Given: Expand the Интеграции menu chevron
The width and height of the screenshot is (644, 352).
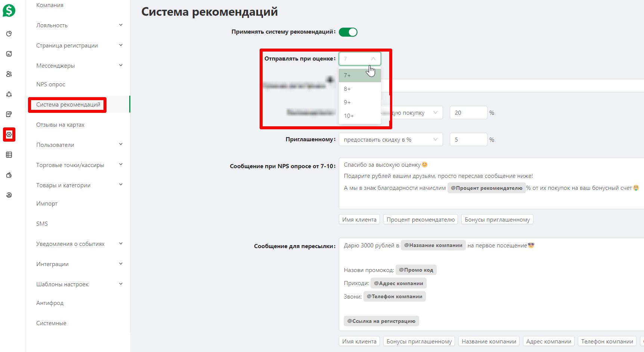Looking at the screenshot, I should click(x=121, y=264).
